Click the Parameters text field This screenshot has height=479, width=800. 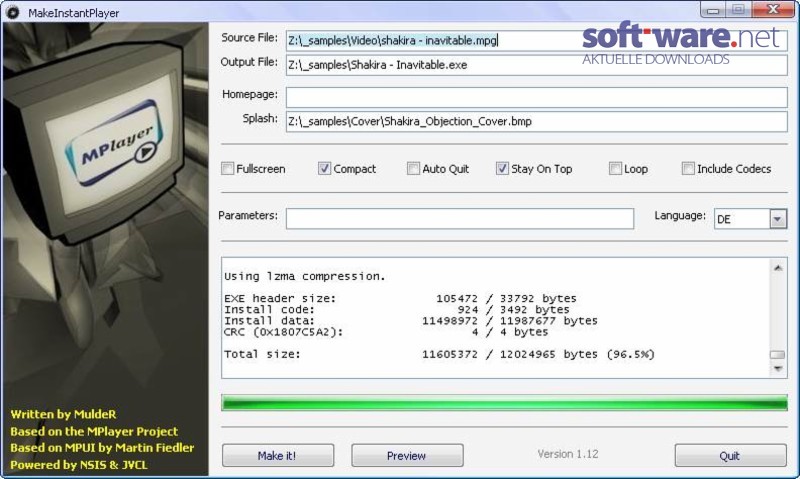tap(460, 218)
